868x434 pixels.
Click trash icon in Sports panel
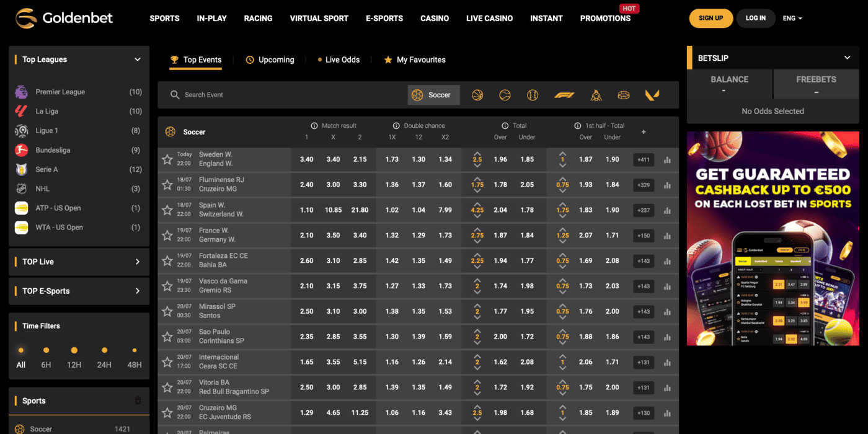pos(138,401)
